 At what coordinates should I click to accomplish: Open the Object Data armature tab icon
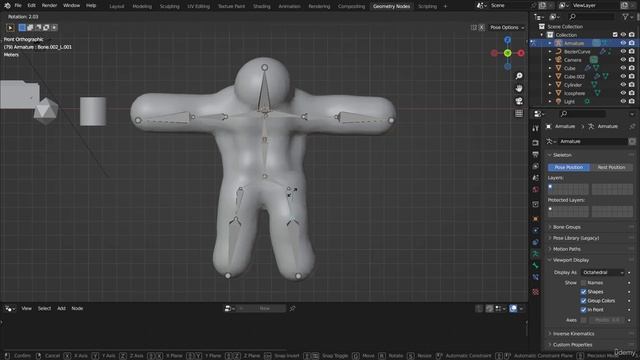[x=536, y=254]
